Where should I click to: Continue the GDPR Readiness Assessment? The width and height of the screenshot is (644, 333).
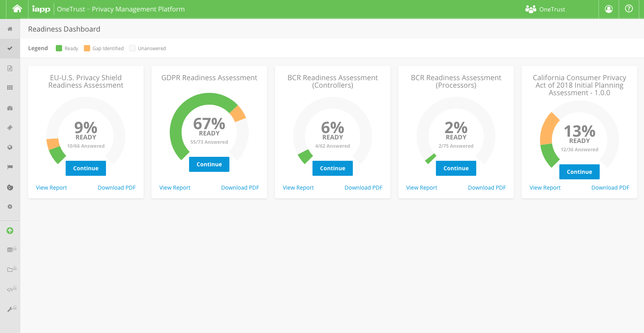209,164
